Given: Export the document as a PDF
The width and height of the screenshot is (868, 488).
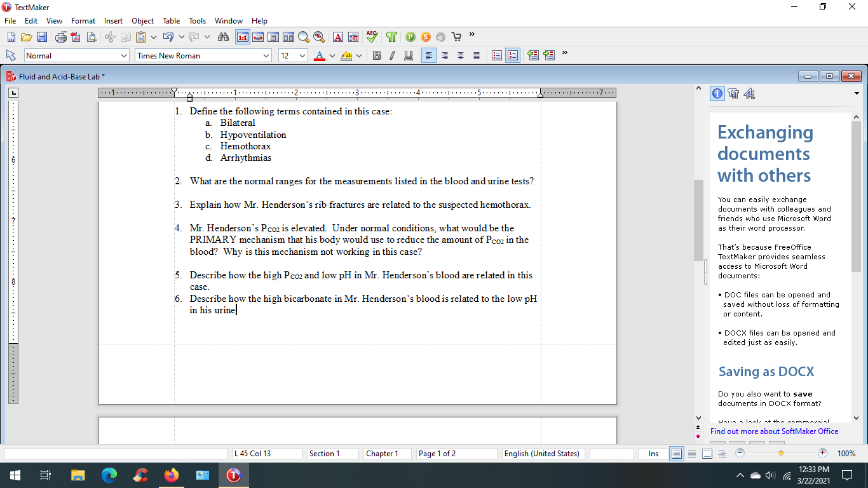Looking at the screenshot, I should (x=76, y=37).
